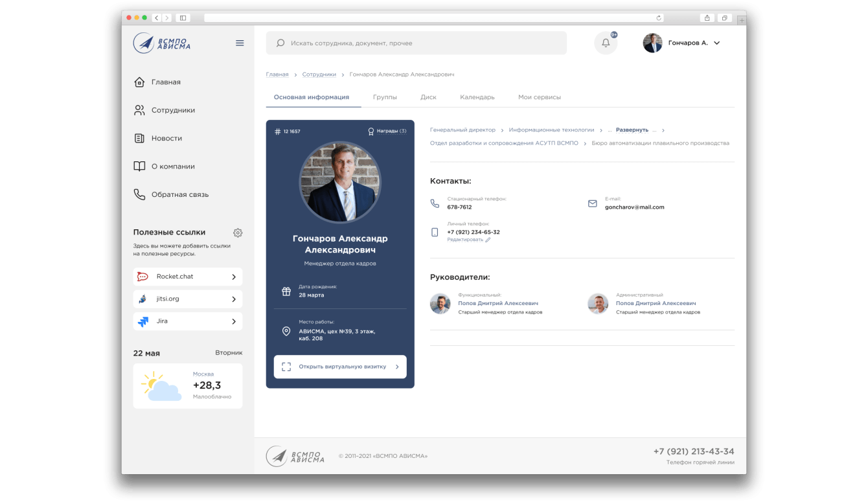Open administrative manager Попов Дмитрий Алексеевич
Screen dimensions: 868x502
[x=656, y=303]
